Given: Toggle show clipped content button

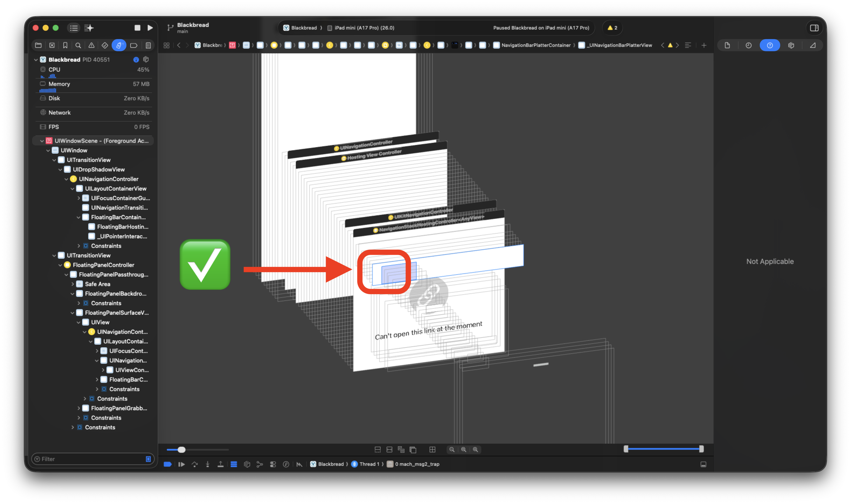Looking at the screenshot, I should pos(377,449).
